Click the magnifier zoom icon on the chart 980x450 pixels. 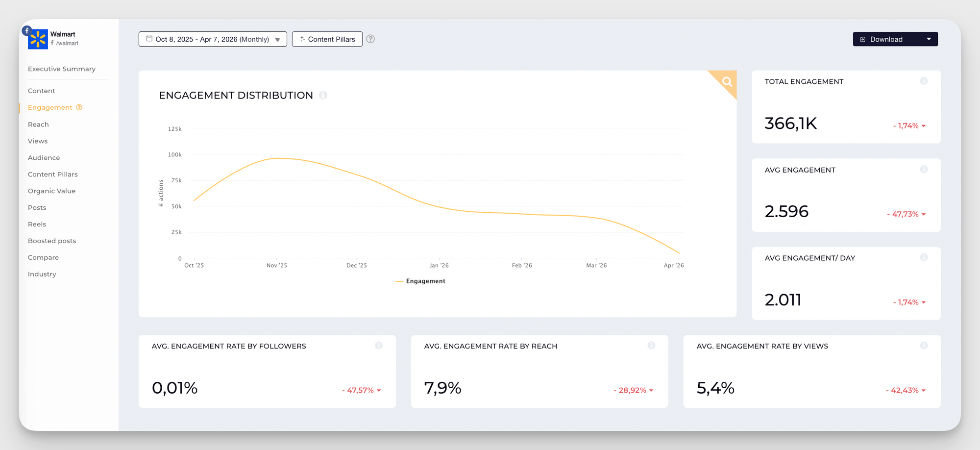pyautogui.click(x=726, y=81)
